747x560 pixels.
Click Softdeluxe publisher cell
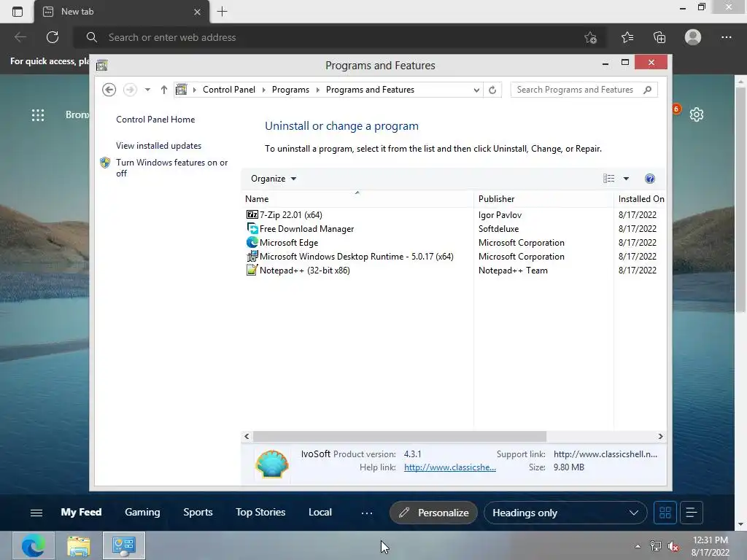[498, 229]
